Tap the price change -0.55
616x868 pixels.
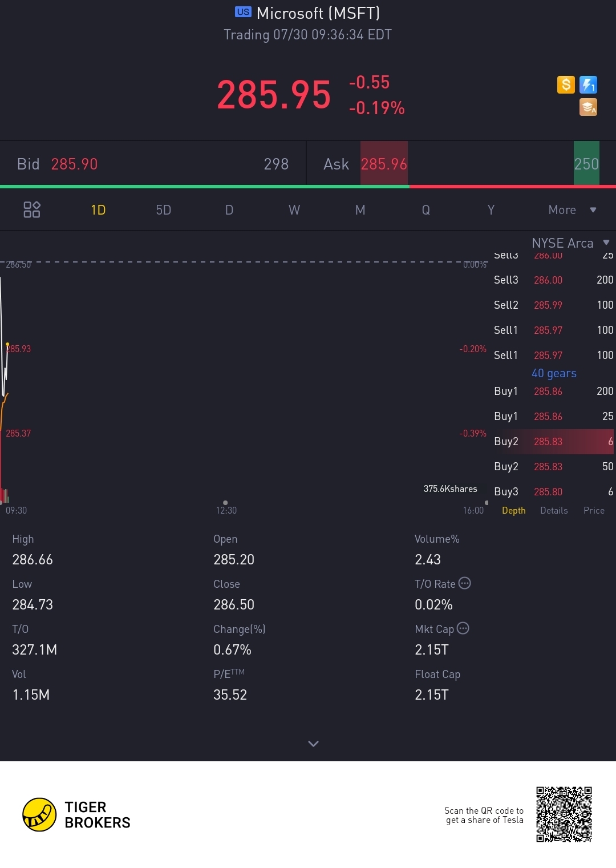pyautogui.click(x=369, y=82)
